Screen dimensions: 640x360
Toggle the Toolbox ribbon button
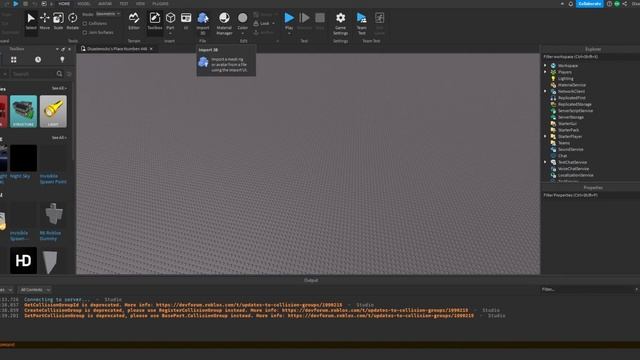(155, 21)
